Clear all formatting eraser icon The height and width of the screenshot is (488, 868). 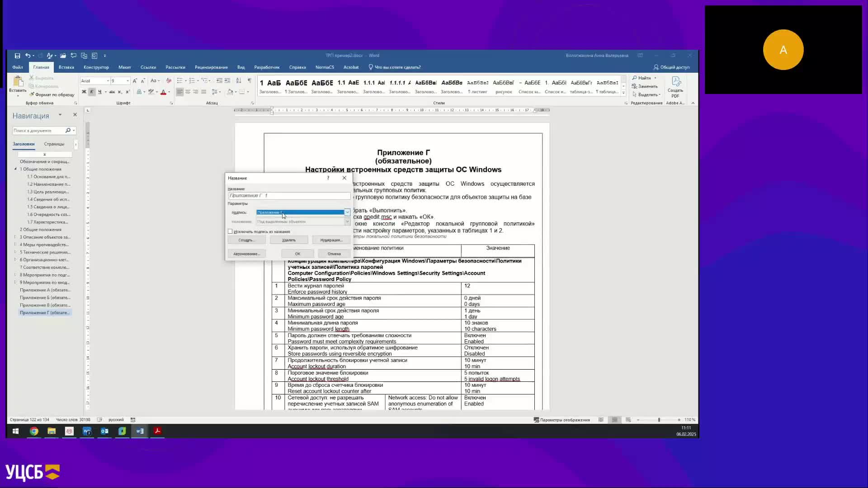click(x=169, y=80)
